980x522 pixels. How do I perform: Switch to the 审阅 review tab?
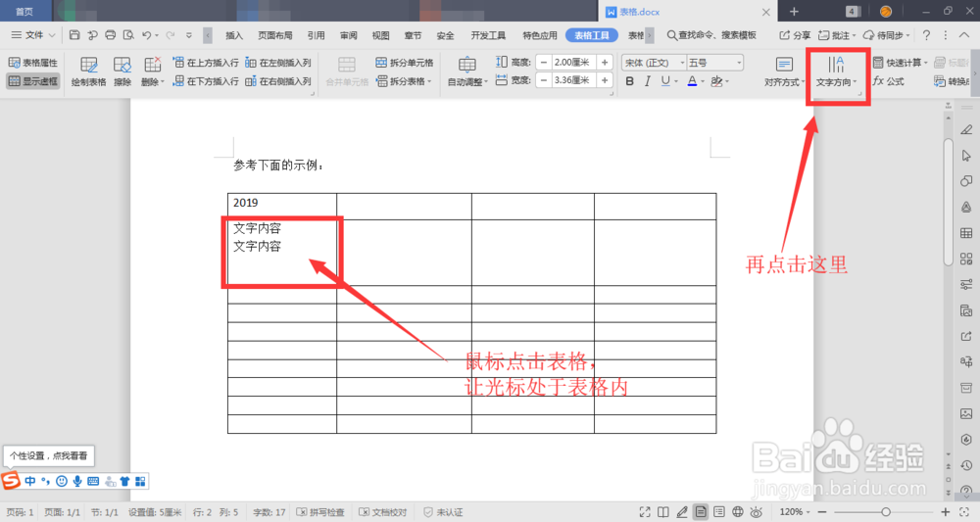pyautogui.click(x=348, y=35)
